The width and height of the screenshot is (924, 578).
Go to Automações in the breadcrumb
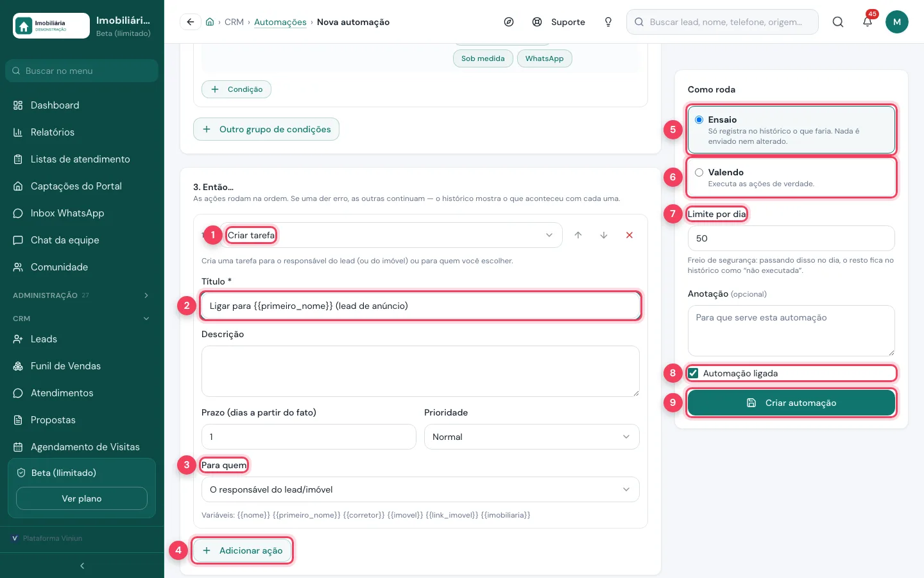280,22
